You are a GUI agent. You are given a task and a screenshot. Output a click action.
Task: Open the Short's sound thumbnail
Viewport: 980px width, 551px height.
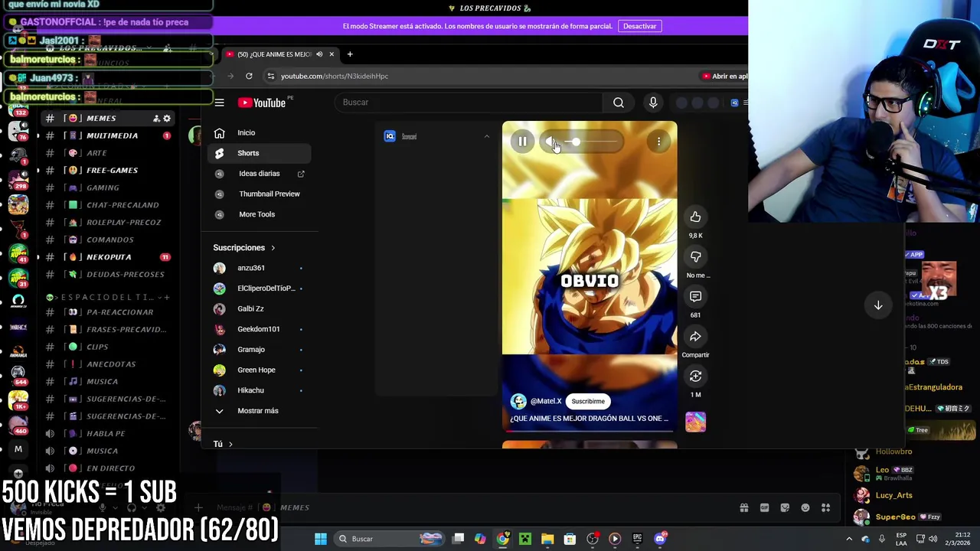(695, 422)
